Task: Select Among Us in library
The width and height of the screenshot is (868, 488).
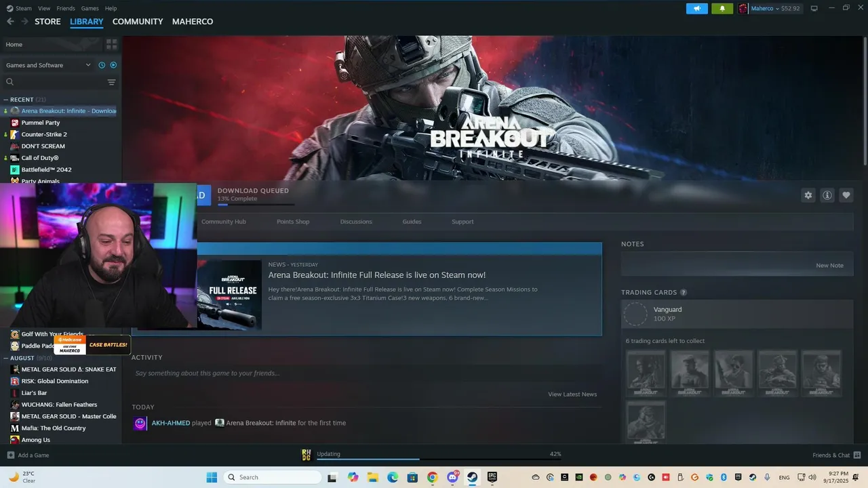Action: click(36, 440)
